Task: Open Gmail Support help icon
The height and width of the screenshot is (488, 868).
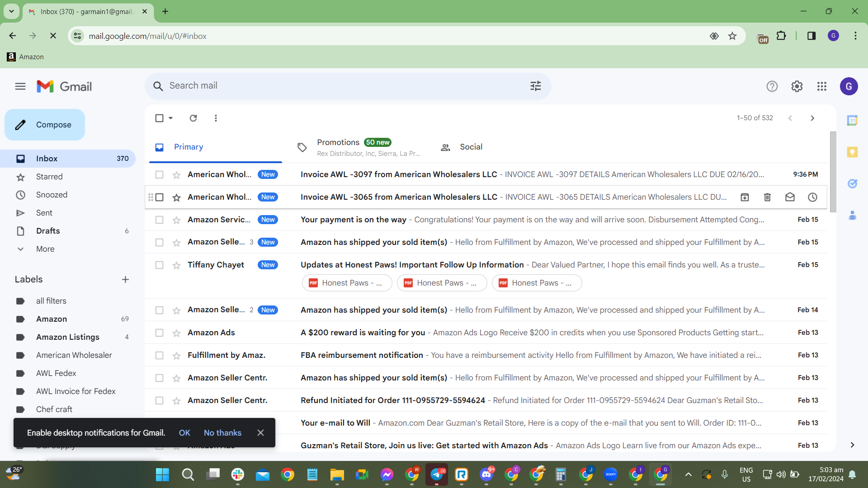Action: point(772,86)
